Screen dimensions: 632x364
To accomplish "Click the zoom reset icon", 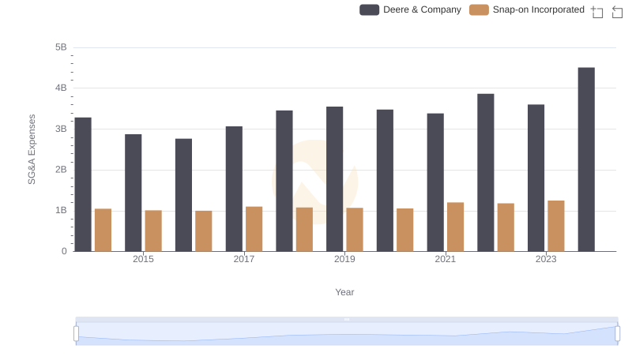I will [617, 12].
